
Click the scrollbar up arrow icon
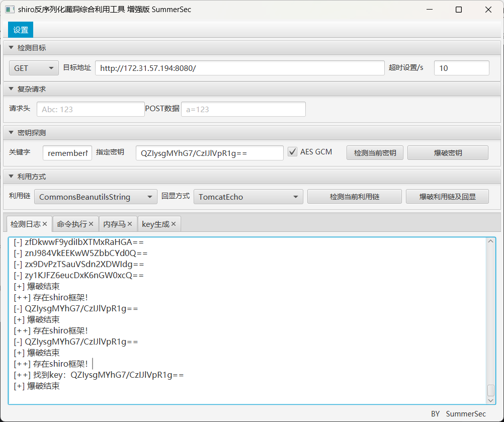click(x=491, y=240)
